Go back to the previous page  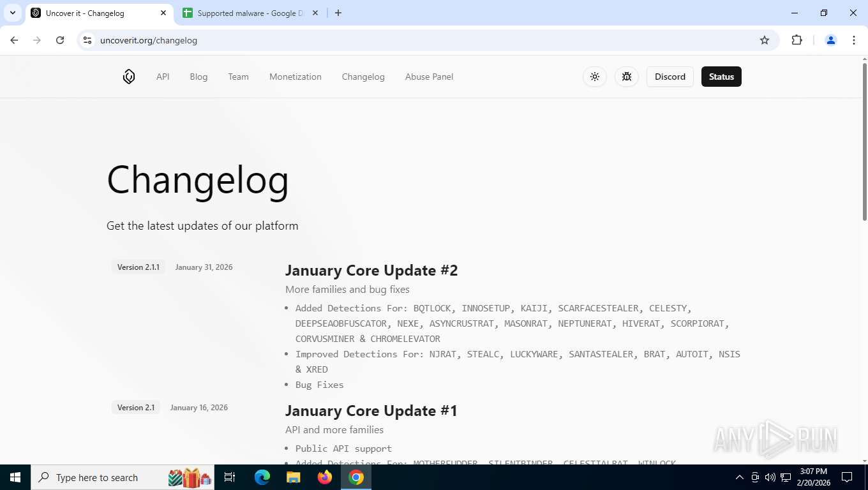coord(14,40)
